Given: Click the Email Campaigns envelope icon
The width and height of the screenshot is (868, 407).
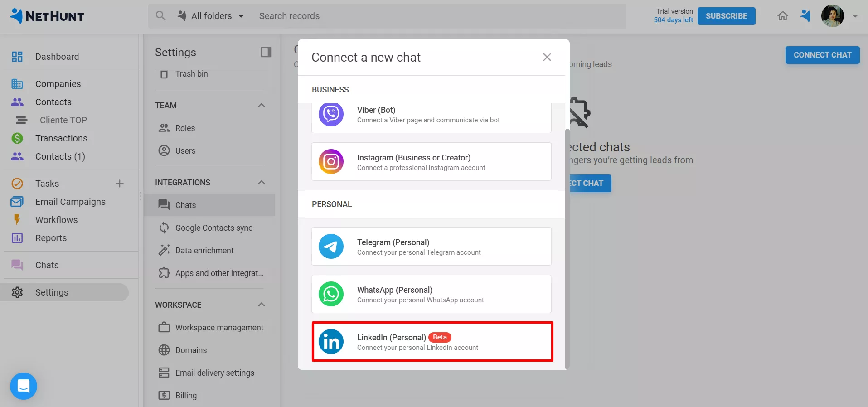Looking at the screenshot, I should click(x=17, y=202).
